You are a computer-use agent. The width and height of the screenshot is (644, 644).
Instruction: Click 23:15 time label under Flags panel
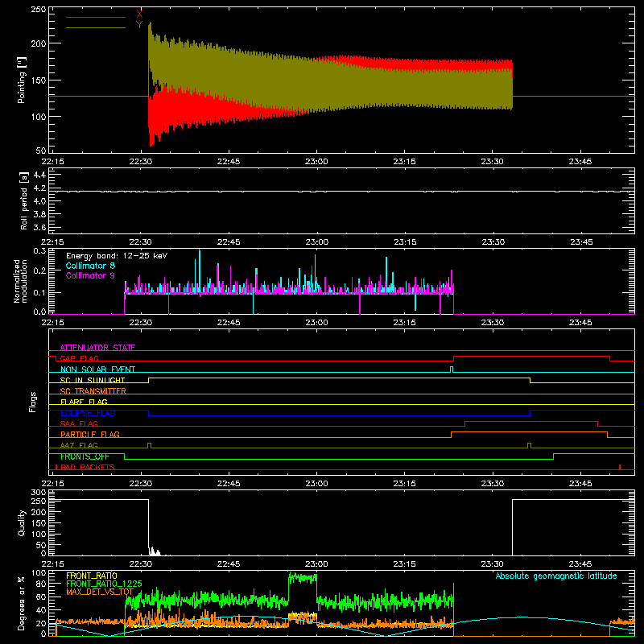tap(405, 484)
